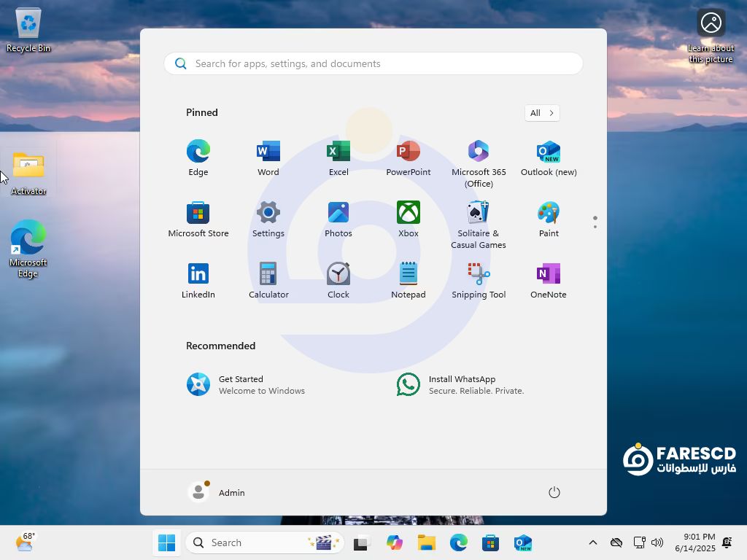
Task: Launch Copilot from taskbar
Action: tap(395, 542)
